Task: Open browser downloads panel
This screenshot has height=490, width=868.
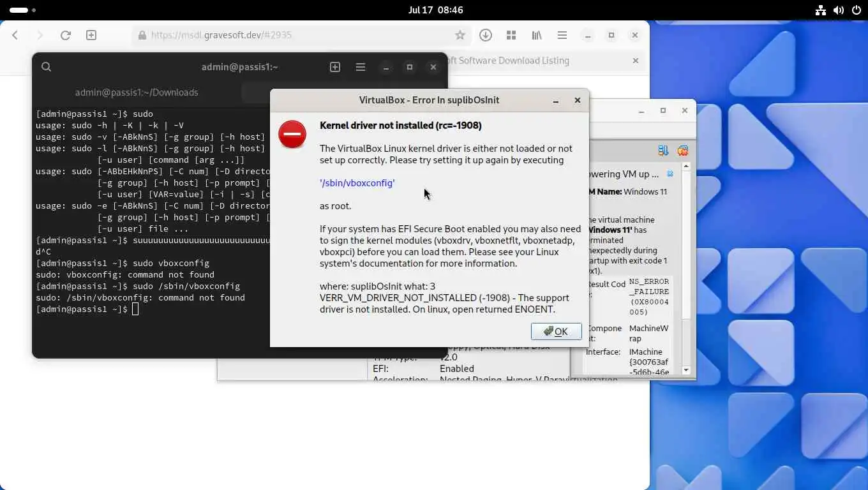Action: tap(486, 35)
